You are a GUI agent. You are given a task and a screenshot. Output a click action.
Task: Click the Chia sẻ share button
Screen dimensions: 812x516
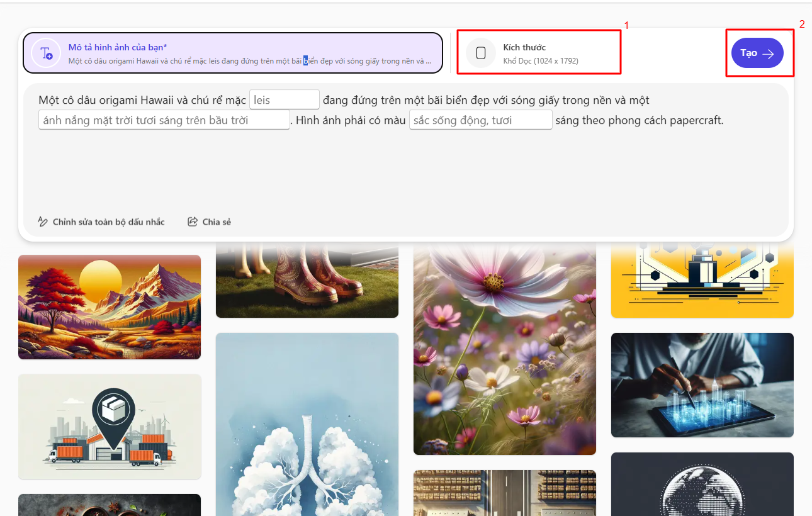pos(210,222)
